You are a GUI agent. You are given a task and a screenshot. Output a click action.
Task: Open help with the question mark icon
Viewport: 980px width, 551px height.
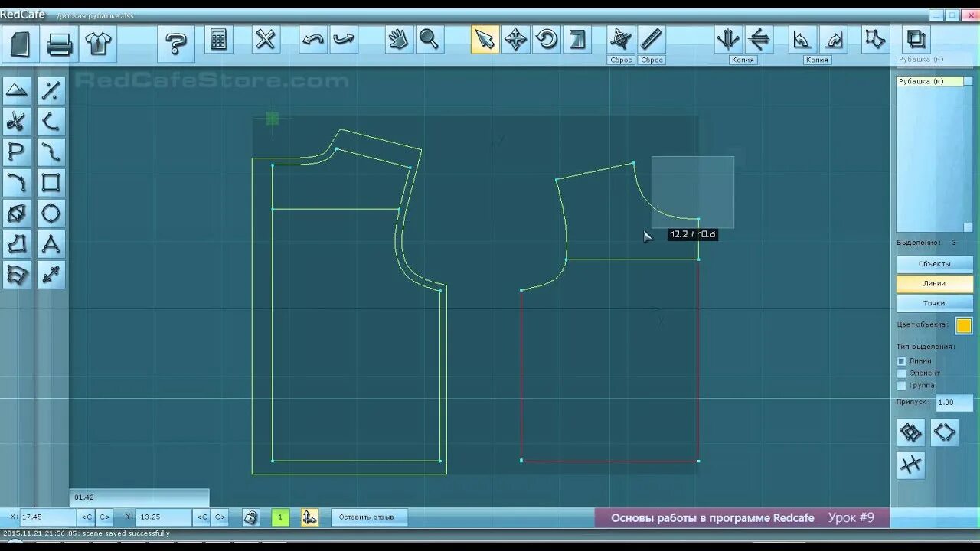(x=176, y=43)
